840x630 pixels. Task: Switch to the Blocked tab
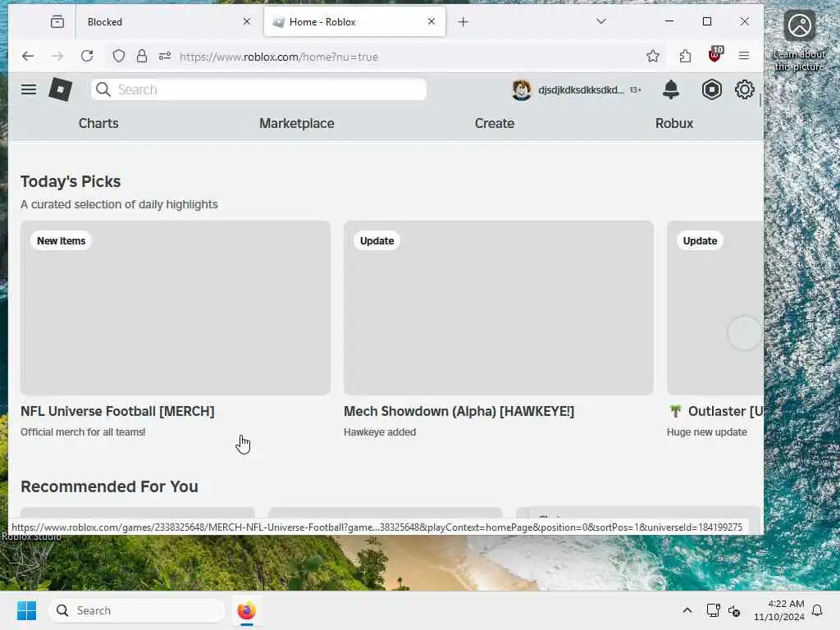pos(169,22)
